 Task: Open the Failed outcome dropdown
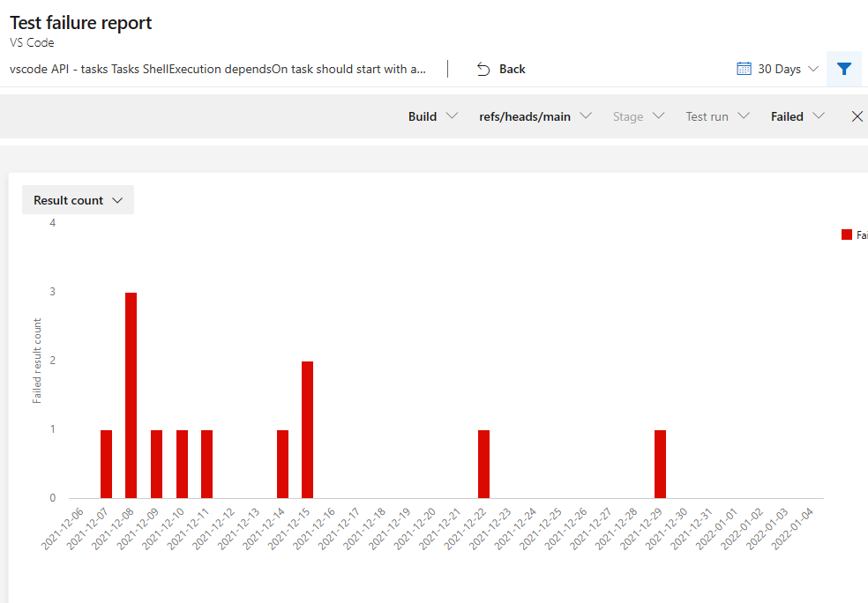(x=797, y=116)
